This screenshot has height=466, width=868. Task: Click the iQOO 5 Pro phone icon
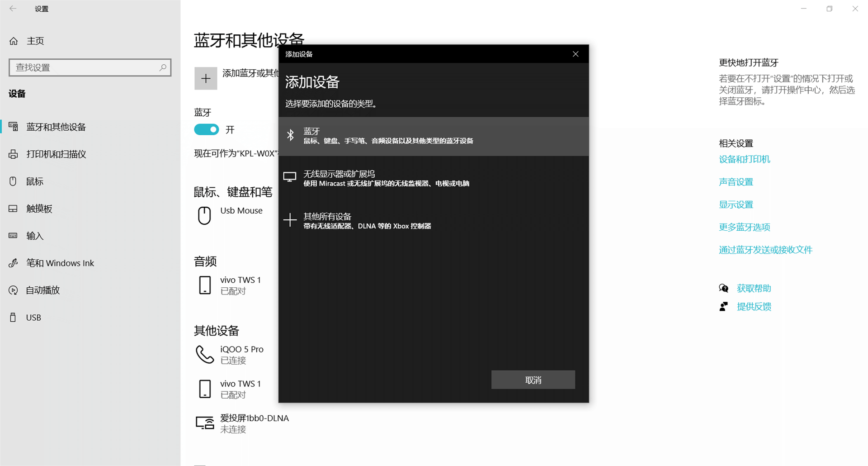tap(205, 355)
